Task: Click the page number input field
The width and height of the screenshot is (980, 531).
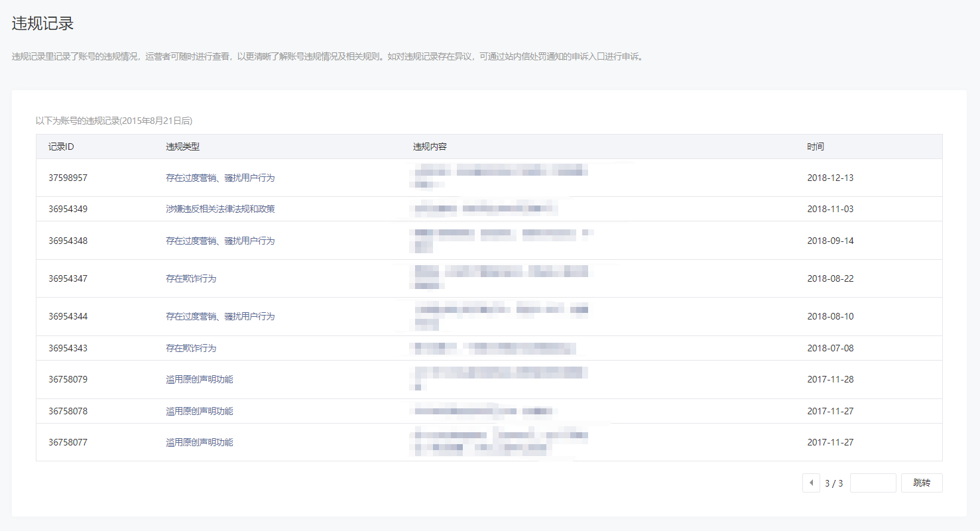Action: click(x=873, y=483)
